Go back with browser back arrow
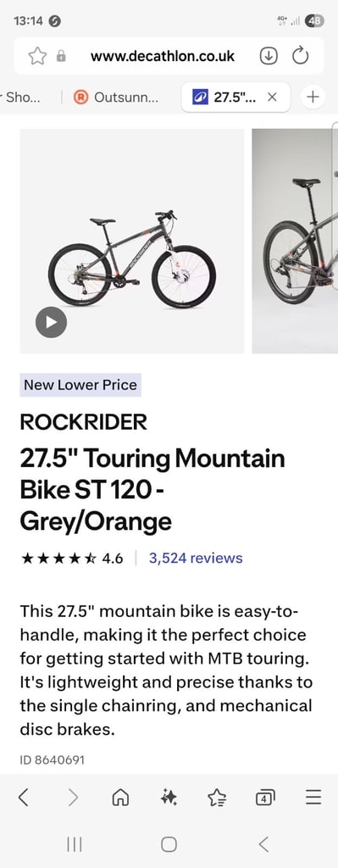 23,797
